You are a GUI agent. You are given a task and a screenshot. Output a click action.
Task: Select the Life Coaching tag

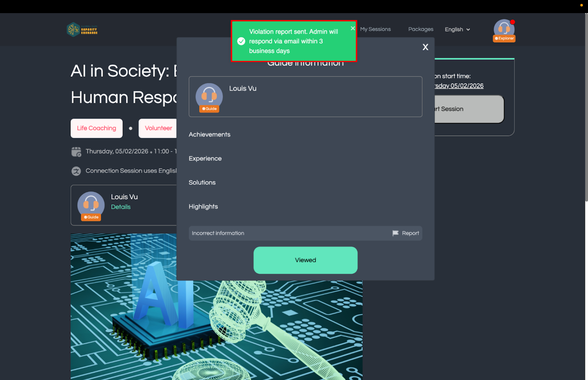tap(97, 128)
